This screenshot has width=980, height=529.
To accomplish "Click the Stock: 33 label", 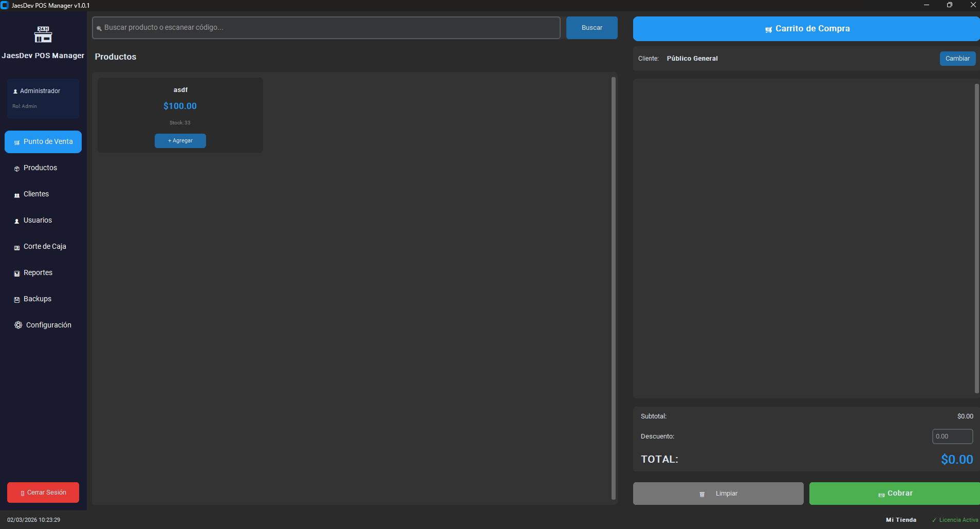I will click(x=180, y=123).
